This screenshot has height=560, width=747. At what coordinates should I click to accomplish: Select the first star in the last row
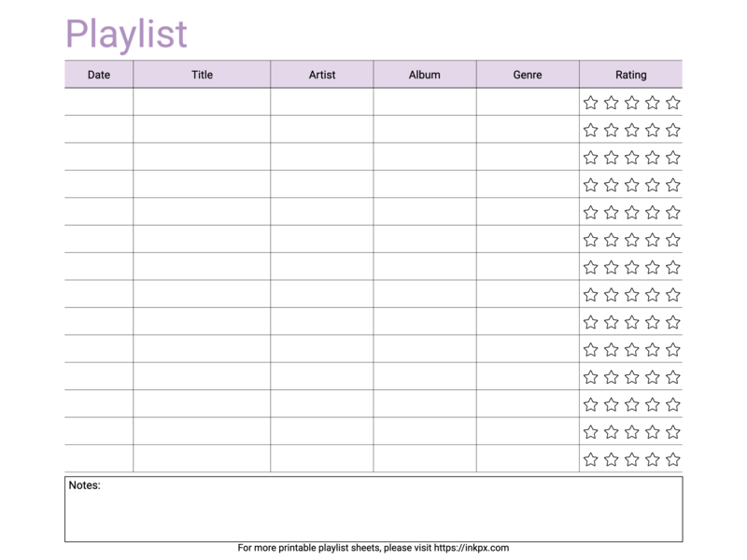click(591, 459)
